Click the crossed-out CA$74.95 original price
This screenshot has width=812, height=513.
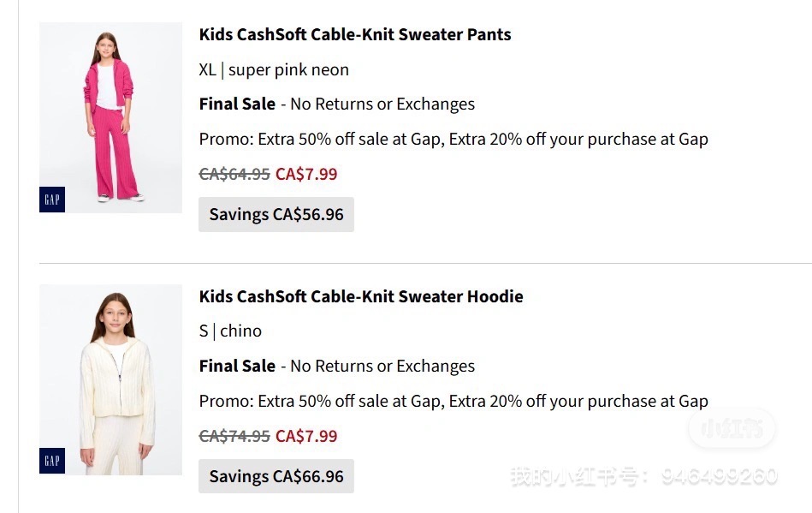[x=234, y=437]
